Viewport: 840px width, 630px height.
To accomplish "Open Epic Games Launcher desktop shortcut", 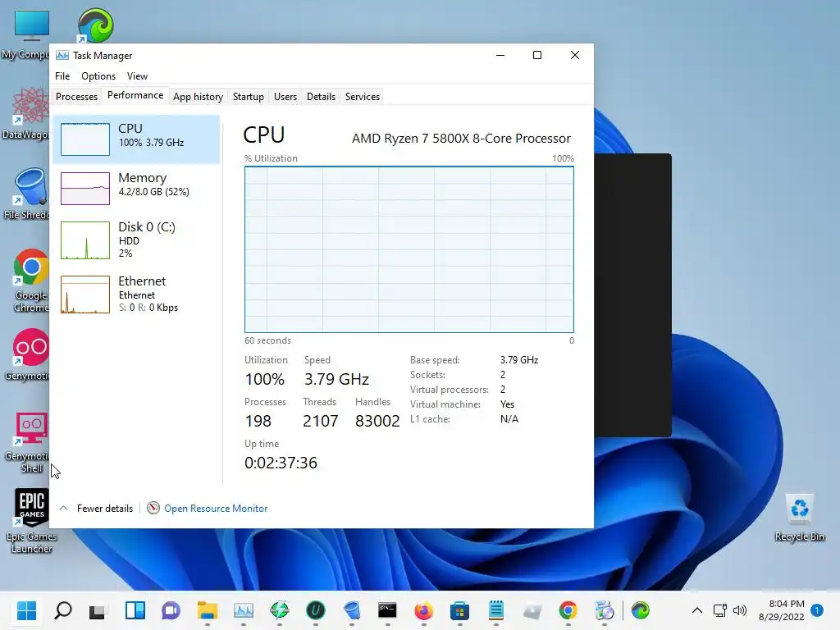I will (x=31, y=520).
